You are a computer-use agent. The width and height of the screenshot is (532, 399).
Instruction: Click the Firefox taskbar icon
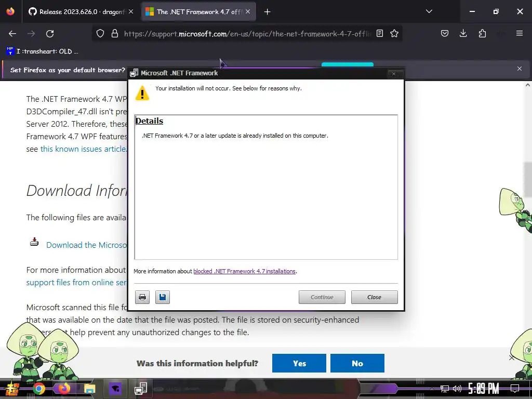[x=64, y=389]
